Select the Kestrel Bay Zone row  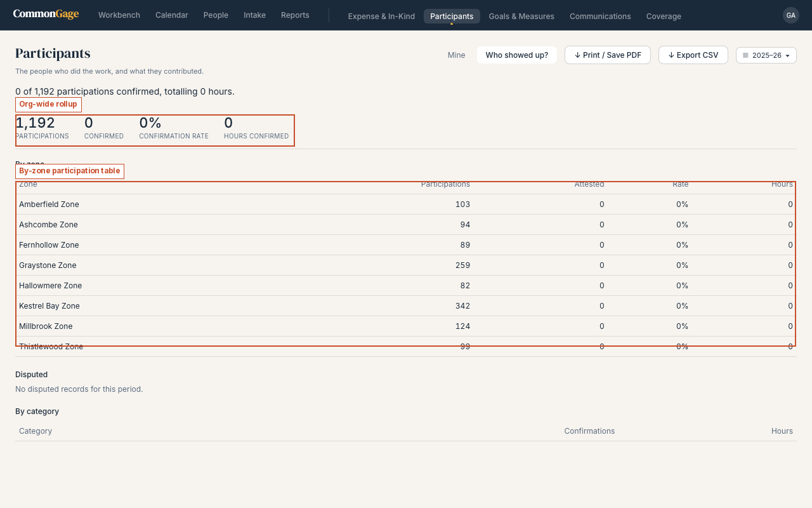(406, 306)
